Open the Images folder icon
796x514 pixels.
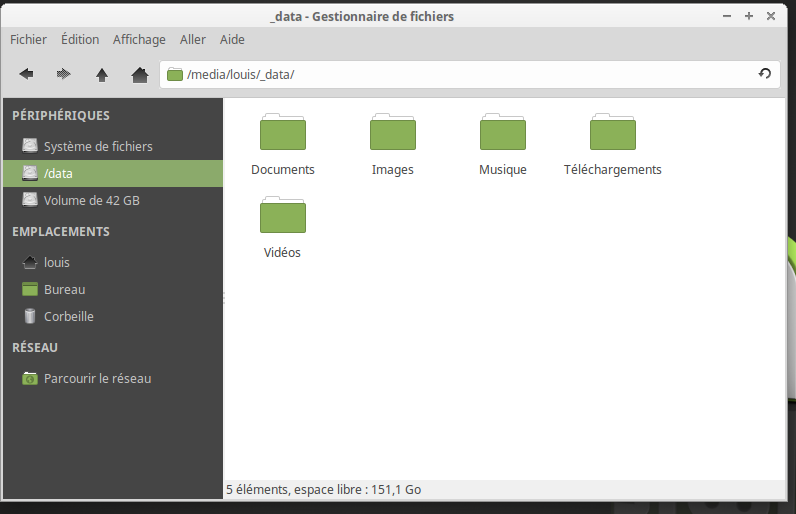coord(393,132)
